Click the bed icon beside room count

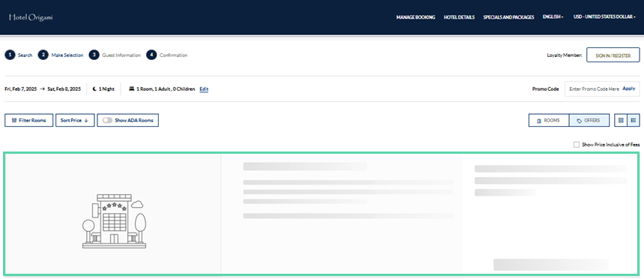pos(132,89)
